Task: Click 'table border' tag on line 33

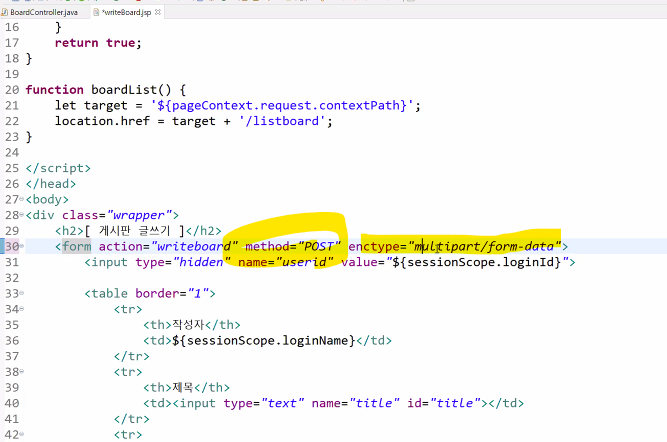Action: [x=150, y=294]
